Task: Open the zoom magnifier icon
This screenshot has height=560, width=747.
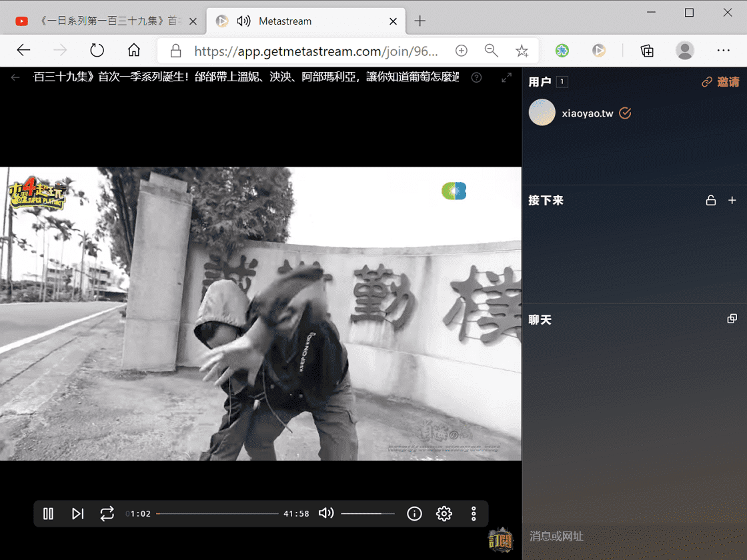Action: pos(491,51)
